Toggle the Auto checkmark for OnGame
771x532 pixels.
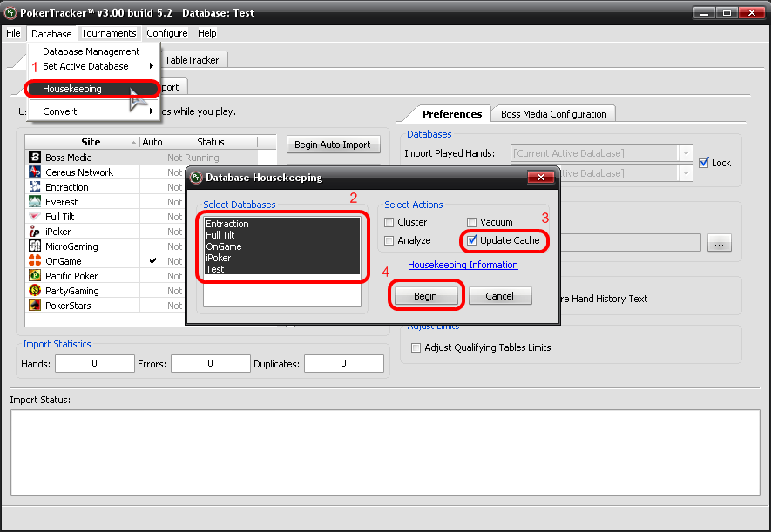(x=153, y=261)
